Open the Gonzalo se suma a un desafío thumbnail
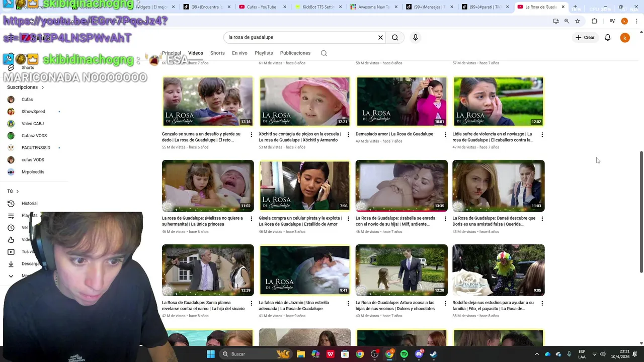 point(208,101)
